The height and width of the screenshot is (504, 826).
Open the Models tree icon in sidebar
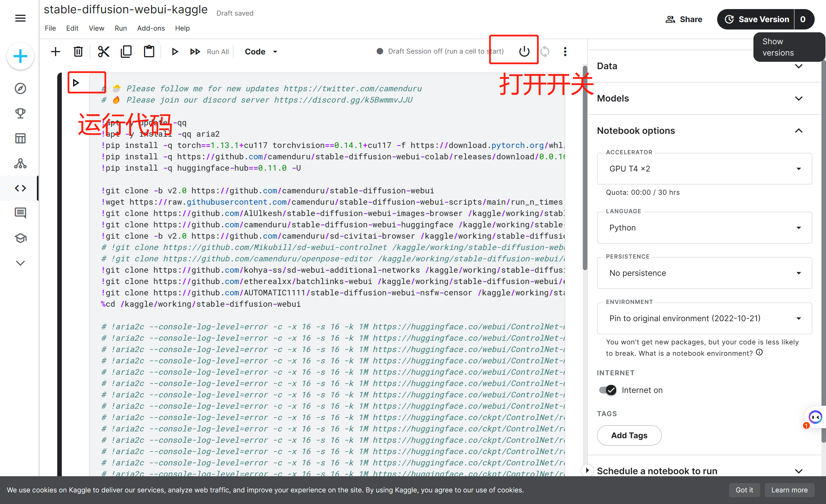[x=20, y=163]
